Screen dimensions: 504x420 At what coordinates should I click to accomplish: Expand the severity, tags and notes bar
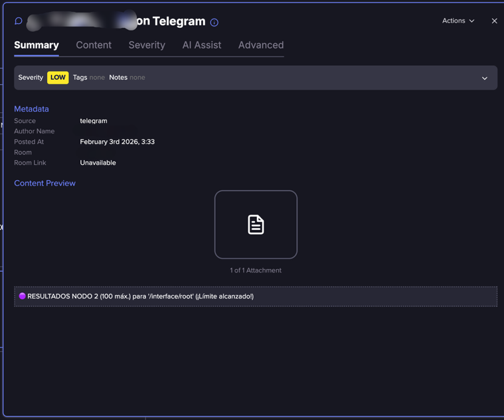484,78
